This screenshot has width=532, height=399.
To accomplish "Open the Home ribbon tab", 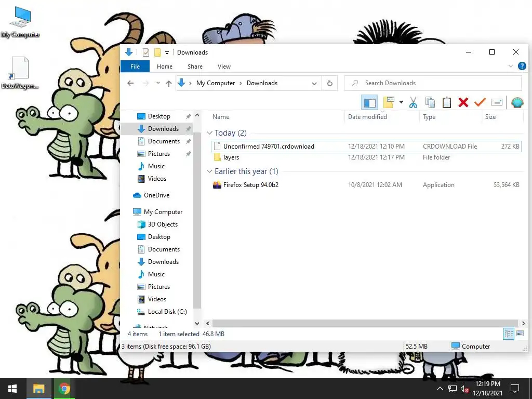I will pyautogui.click(x=165, y=66).
